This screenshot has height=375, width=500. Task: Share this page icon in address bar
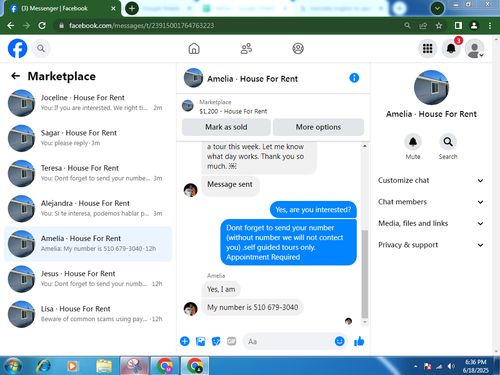[423, 25]
